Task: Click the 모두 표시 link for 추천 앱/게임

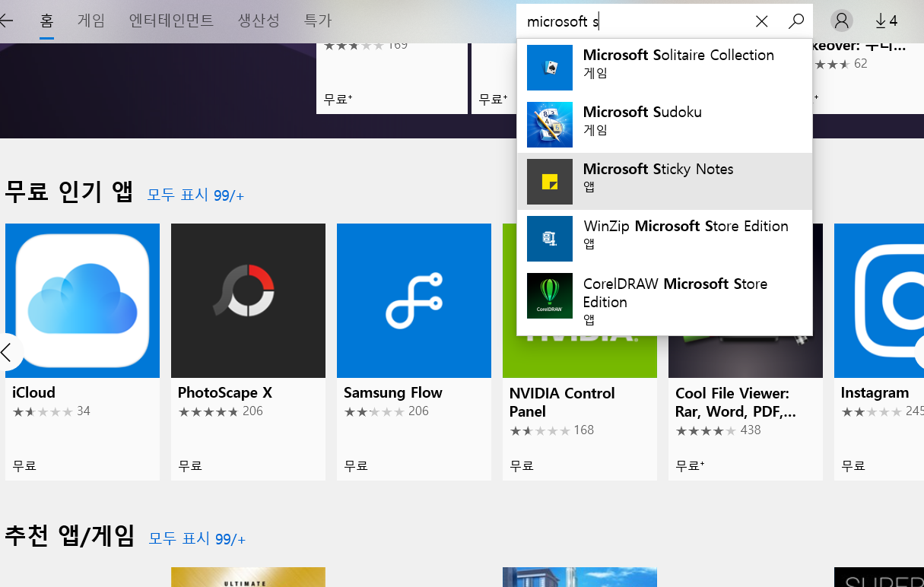Action: pyautogui.click(x=197, y=538)
